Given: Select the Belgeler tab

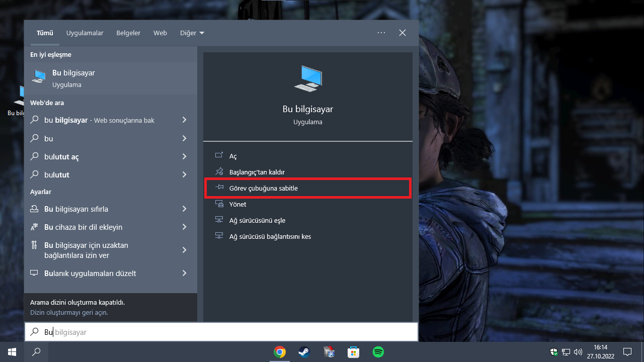Looking at the screenshot, I should point(128,33).
